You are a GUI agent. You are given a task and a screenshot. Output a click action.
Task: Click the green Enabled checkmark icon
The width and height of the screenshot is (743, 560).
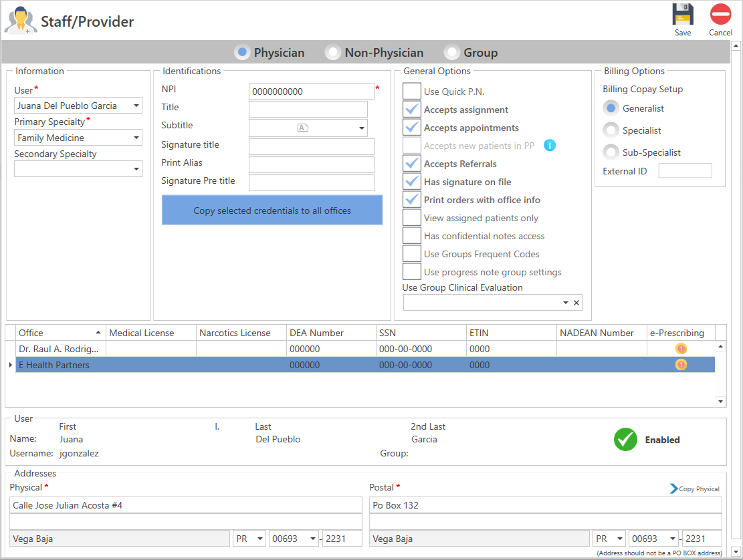point(625,440)
